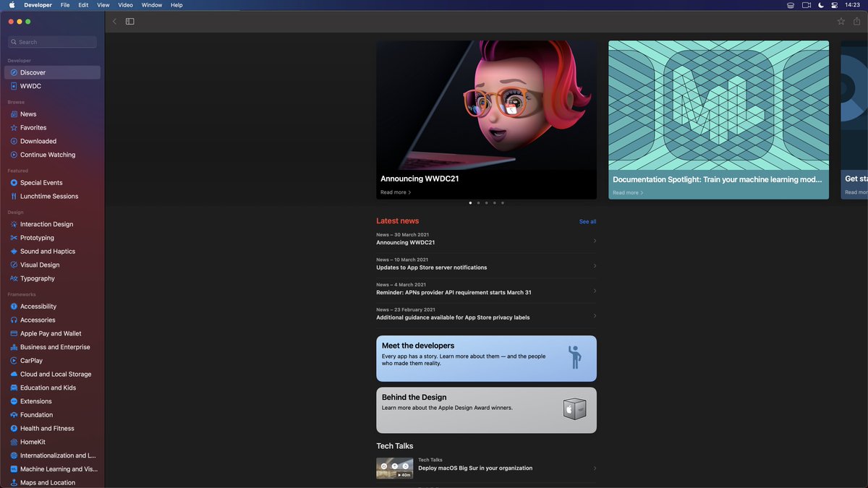The height and width of the screenshot is (488, 868).
Task: Click the Continue Watching play icon
Action: (x=14, y=155)
